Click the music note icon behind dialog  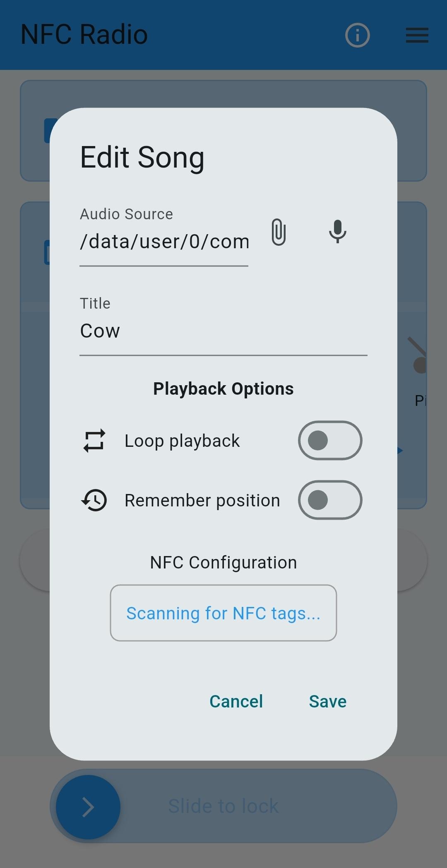point(418,355)
